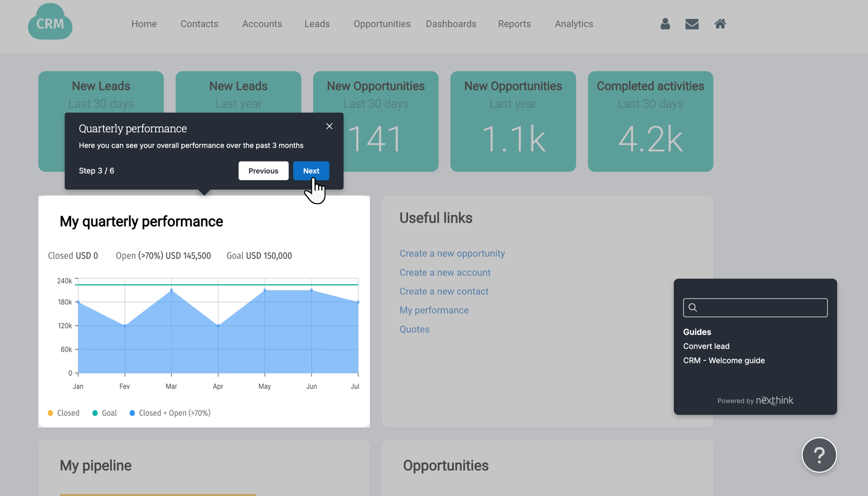Screen dimensions: 868x496
Task: Open the Analytics menu item
Action: point(573,24)
